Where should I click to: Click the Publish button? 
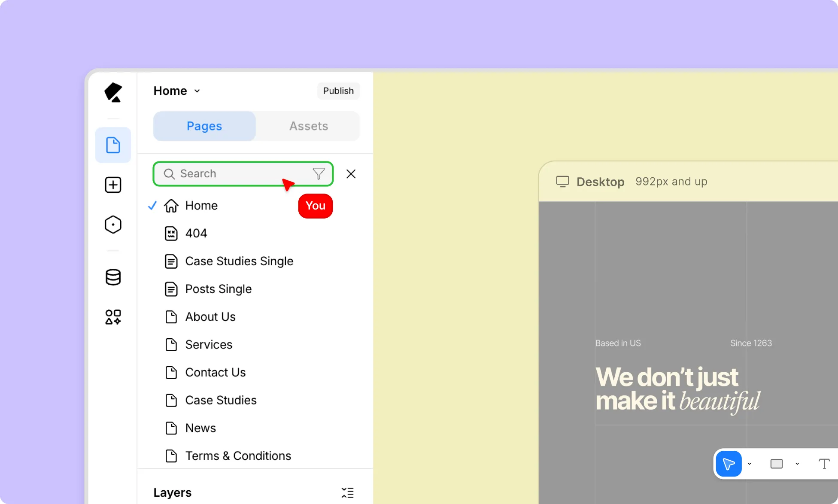coord(338,91)
